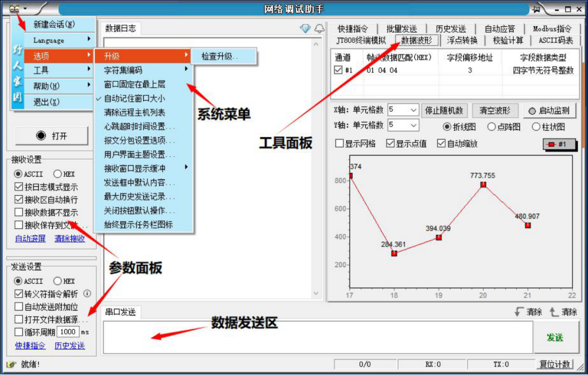Enable 打开文件数据源 checkbox
Screen dimensions: 588x375
19,319
